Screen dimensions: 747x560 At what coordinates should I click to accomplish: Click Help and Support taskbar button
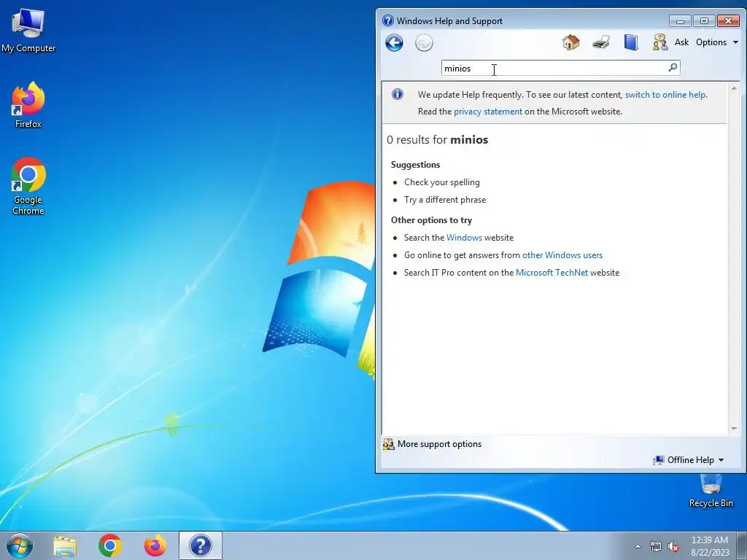(x=201, y=545)
